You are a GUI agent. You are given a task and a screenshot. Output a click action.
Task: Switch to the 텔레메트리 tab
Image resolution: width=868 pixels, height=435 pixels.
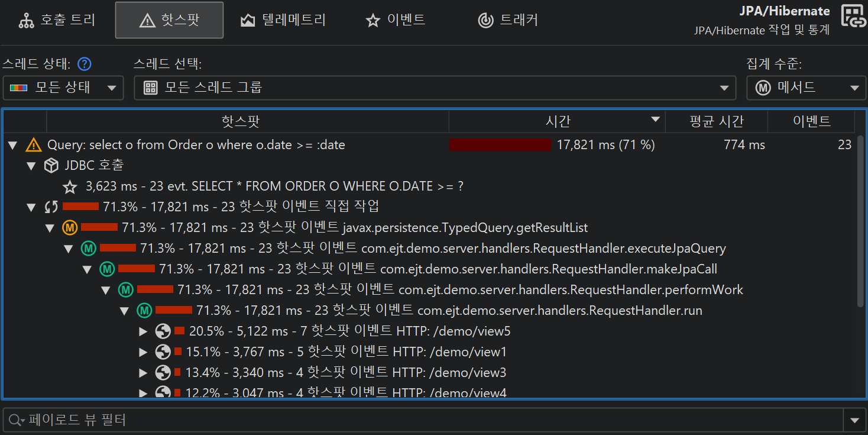click(283, 20)
